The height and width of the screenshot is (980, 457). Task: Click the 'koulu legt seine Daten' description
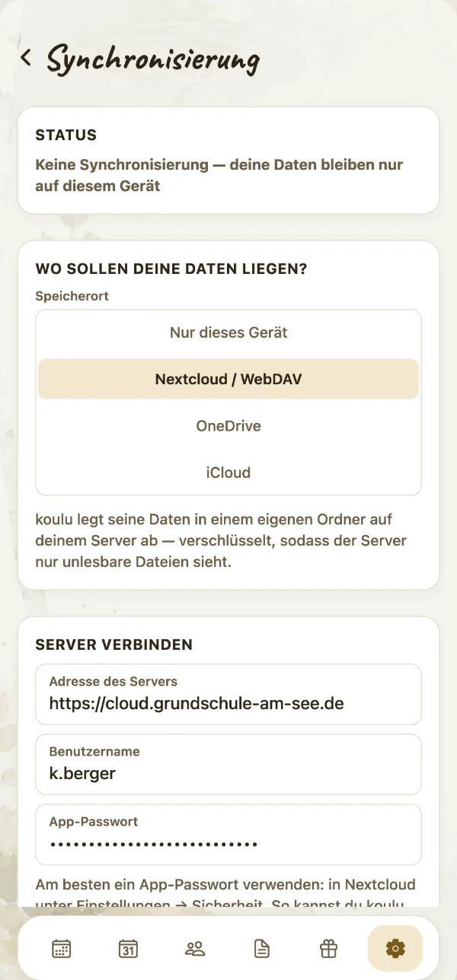point(221,541)
